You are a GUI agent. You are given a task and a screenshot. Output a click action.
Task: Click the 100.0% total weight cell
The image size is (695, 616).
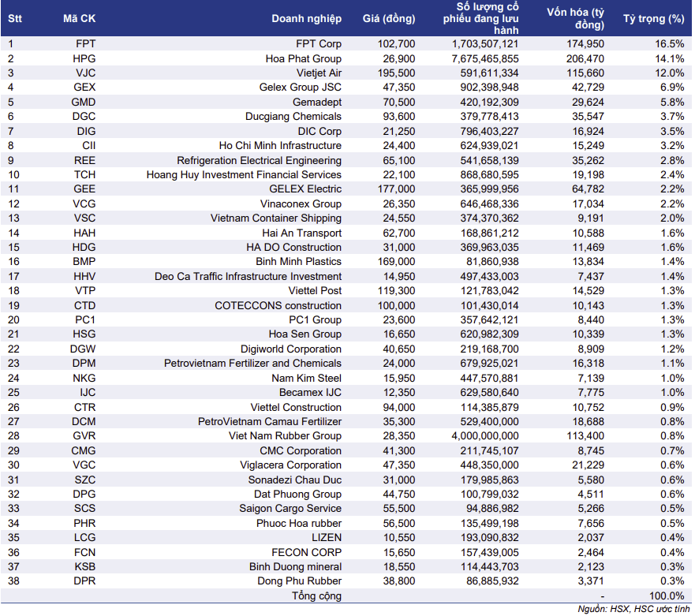(x=667, y=595)
